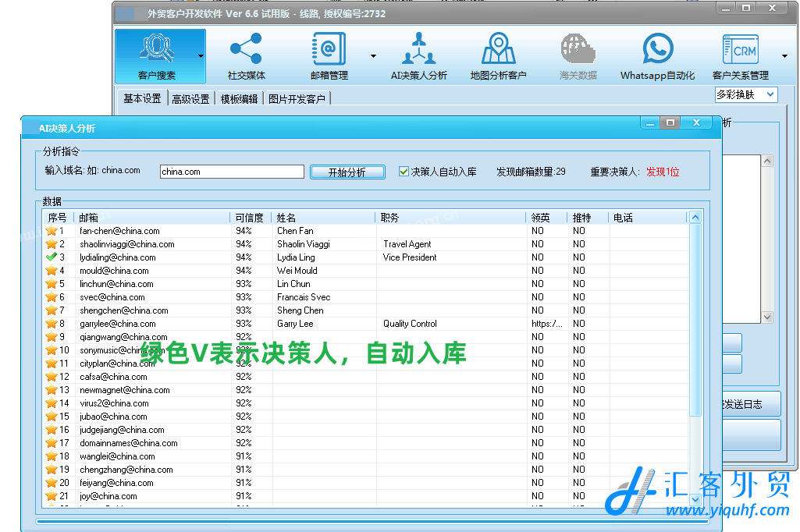Select the domainnames@china.com email cell
Viewport: 800px width, 532px height.
click(x=129, y=443)
